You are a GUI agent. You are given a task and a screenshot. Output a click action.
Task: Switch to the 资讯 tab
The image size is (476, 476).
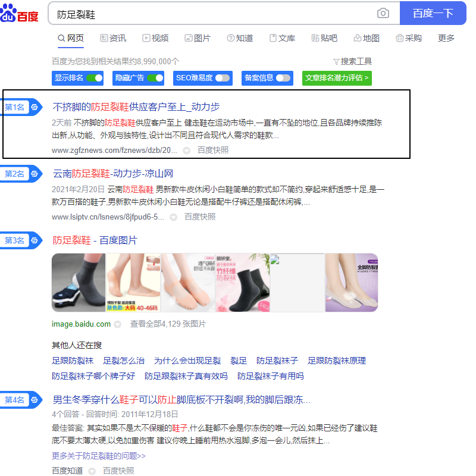(x=113, y=38)
